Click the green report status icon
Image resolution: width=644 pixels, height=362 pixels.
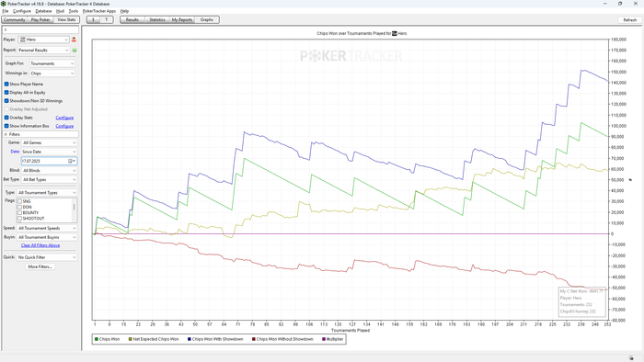tap(75, 50)
